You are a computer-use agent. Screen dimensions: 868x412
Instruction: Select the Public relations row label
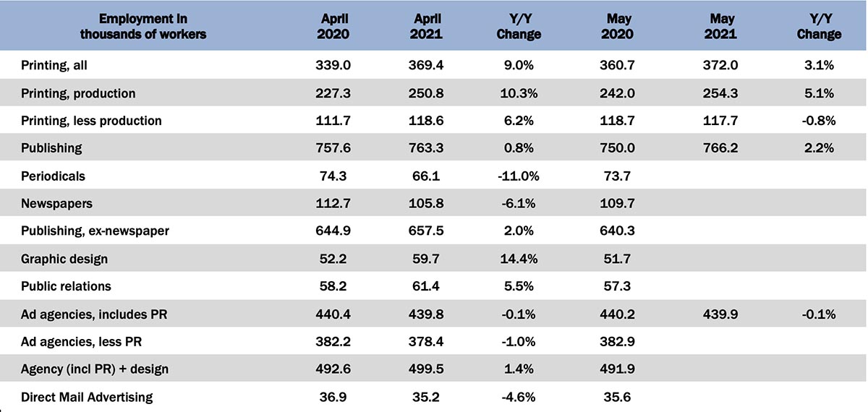pos(66,286)
